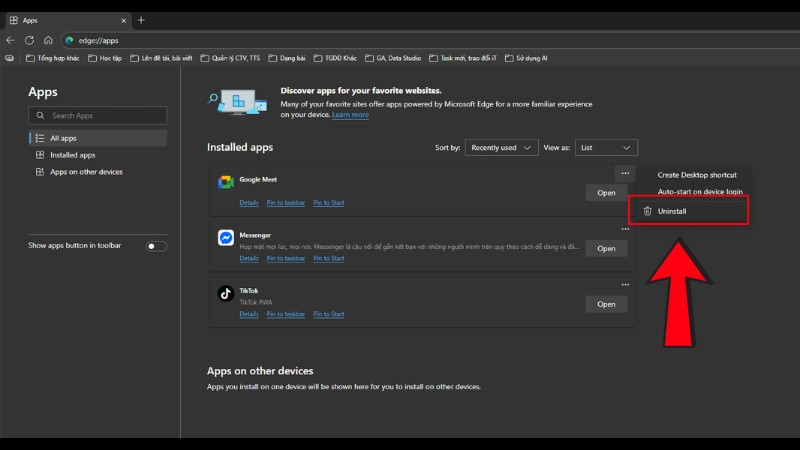This screenshot has width=800, height=450.
Task: Click the Google Meet app name
Action: (258, 180)
